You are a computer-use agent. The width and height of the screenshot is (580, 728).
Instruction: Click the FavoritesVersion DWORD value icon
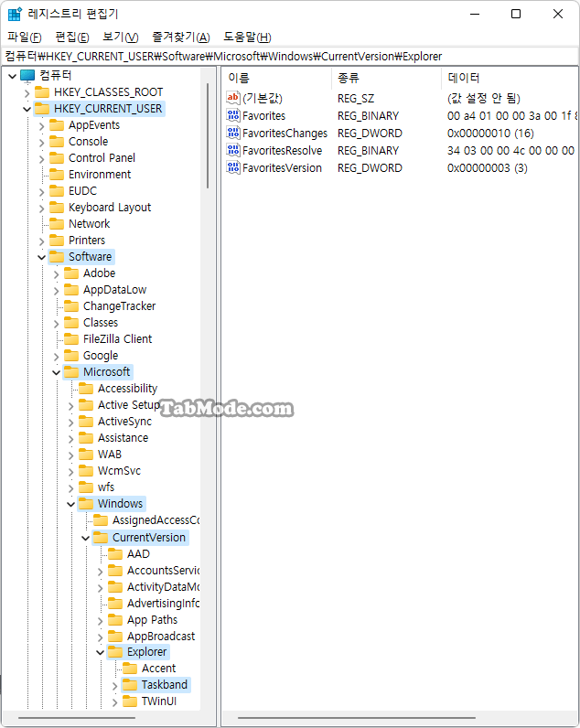tap(233, 167)
